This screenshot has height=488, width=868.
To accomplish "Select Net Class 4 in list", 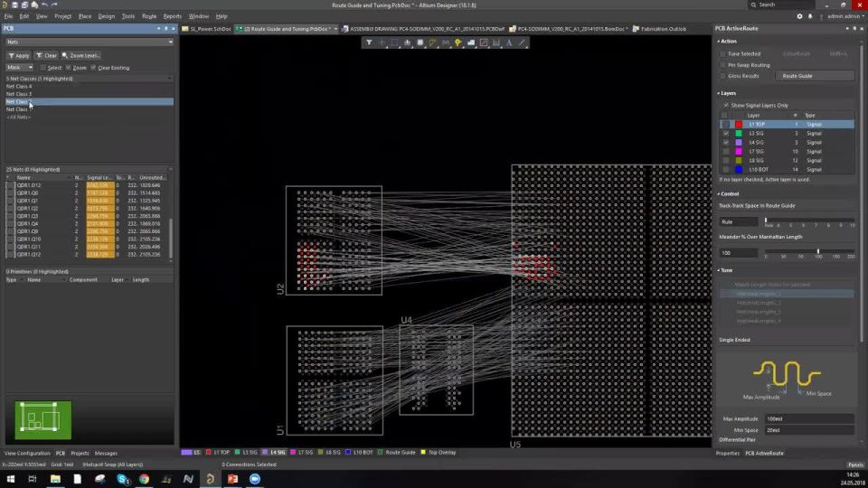I will 90,87.
